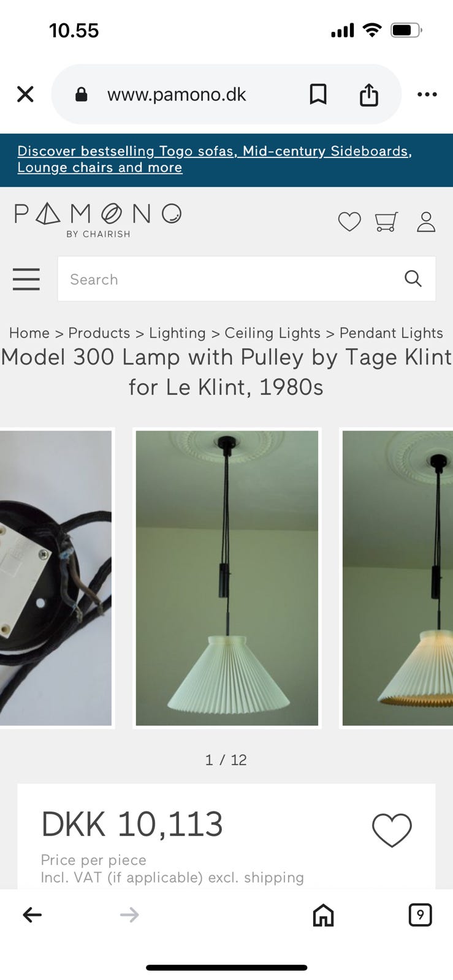453x980 pixels.
Task: Tap the bookmark icon in address bar
Action: coord(318,94)
